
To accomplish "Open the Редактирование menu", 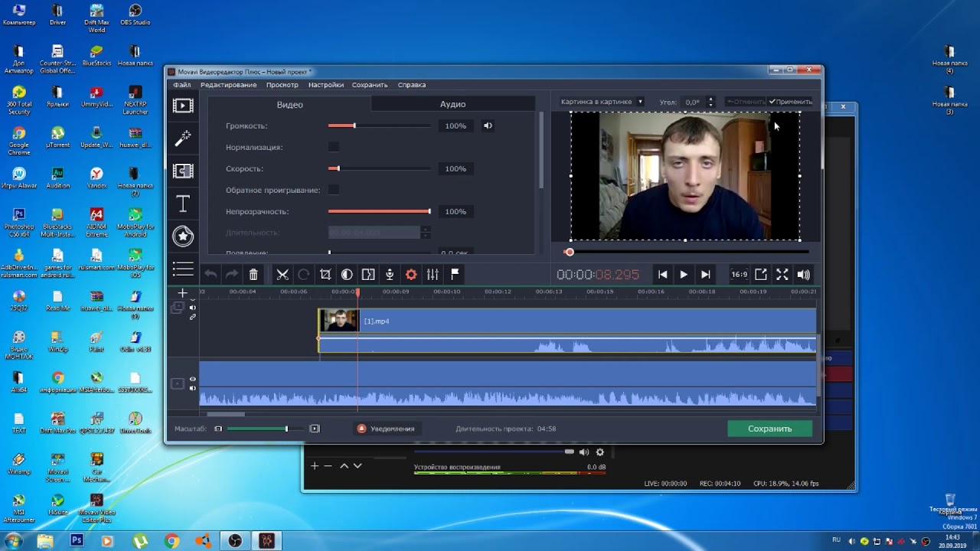I will pyautogui.click(x=228, y=85).
